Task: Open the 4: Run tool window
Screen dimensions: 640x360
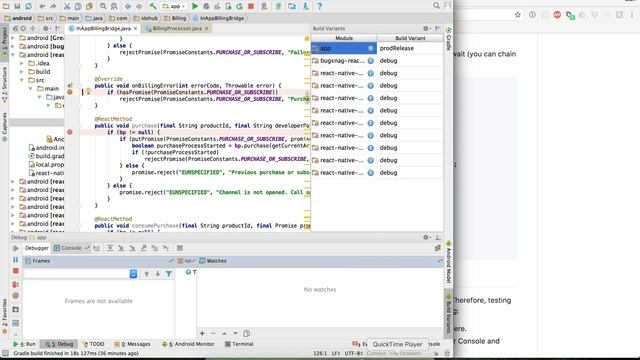Action: pos(24,344)
